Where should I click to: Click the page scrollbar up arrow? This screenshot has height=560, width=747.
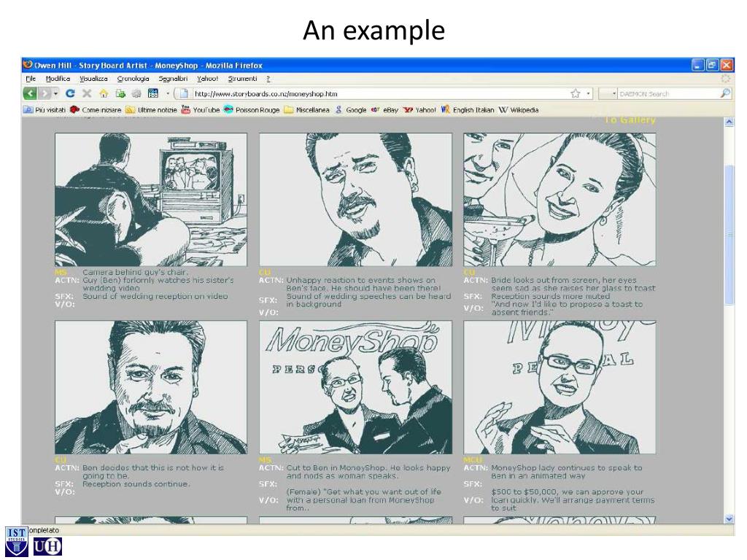[x=729, y=122]
